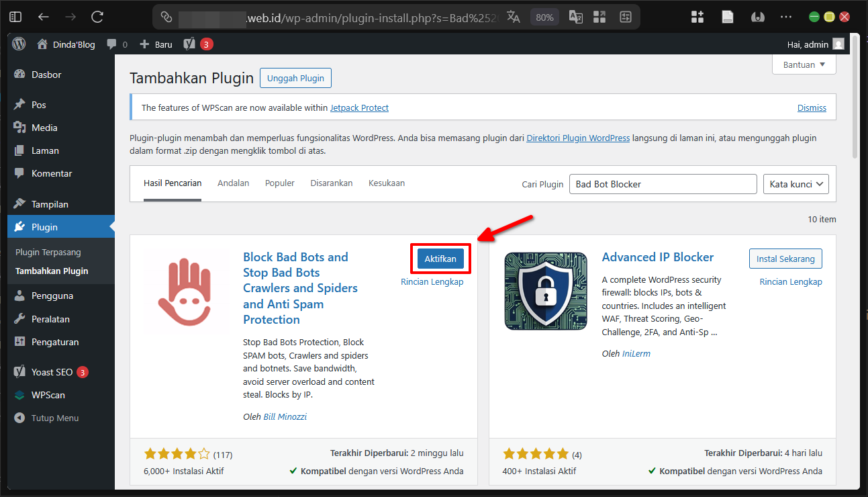Click the translate icon in the address bar
868x497 pixels.
tap(513, 17)
